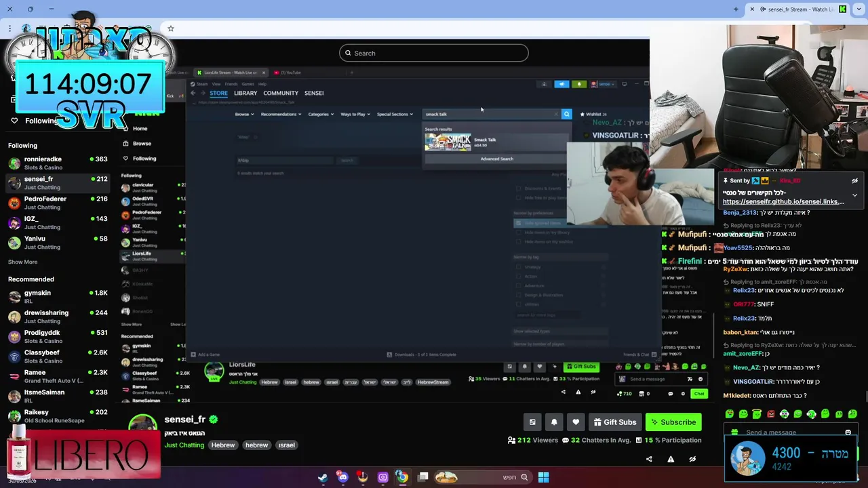Expand Following list with Show More
This screenshot has width=868, height=488.
[x=23, y=262]
